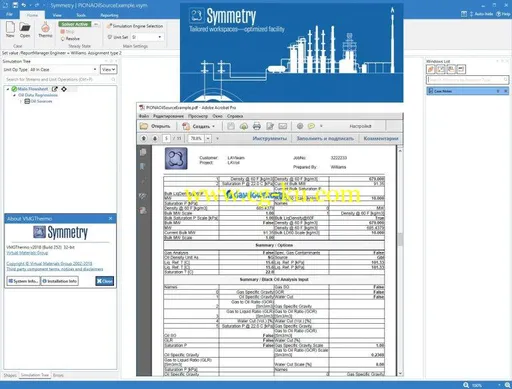The width and height of the screenshot is (512, 389).
Task: Select the Case Notes window entry
Action: point(467,91)
